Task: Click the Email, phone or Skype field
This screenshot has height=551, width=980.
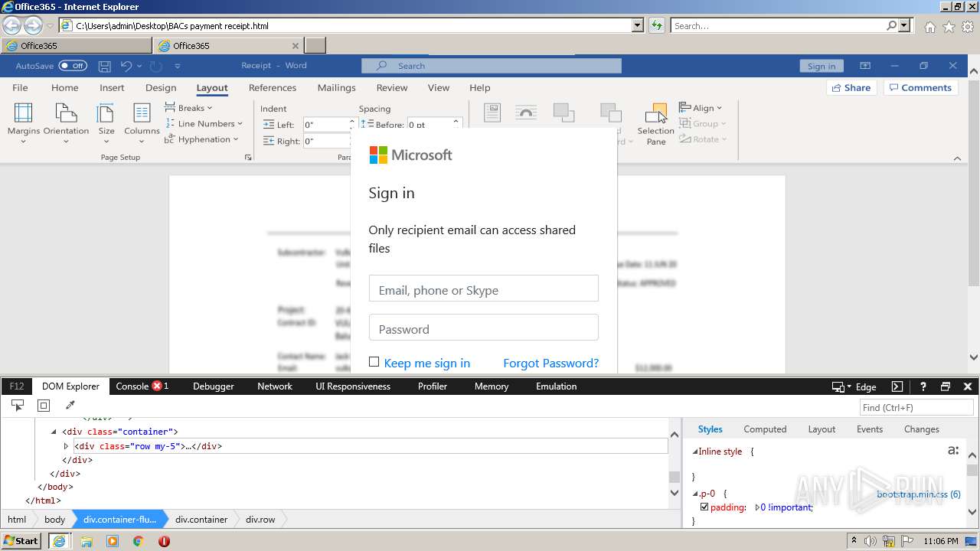Action: 483,289
